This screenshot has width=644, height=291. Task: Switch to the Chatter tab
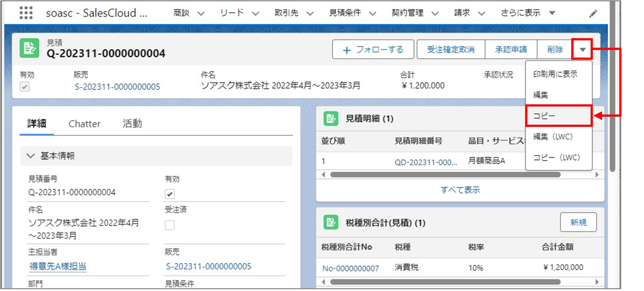tap(85, 124)
